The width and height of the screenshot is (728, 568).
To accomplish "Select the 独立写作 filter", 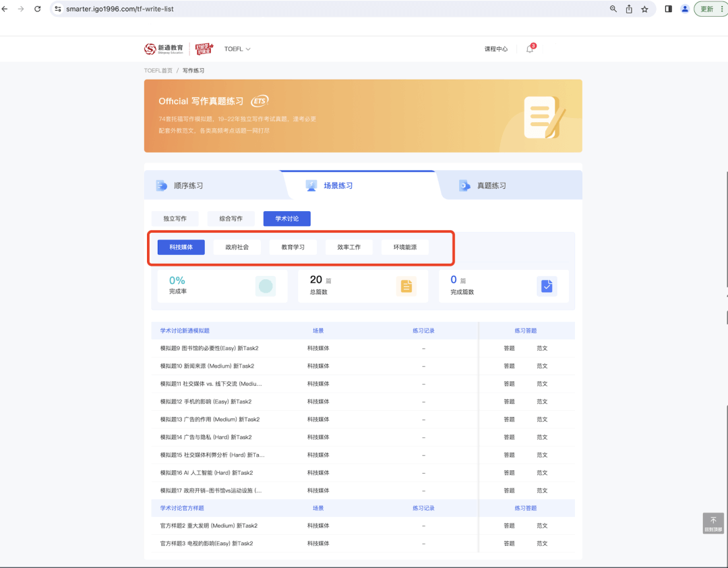I will click(x=175, y=219).
